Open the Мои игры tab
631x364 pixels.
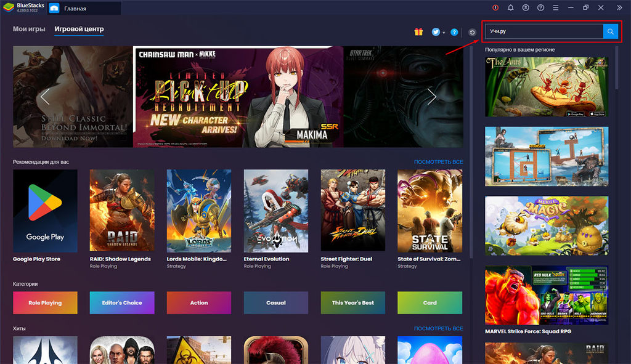pos(29,29)
